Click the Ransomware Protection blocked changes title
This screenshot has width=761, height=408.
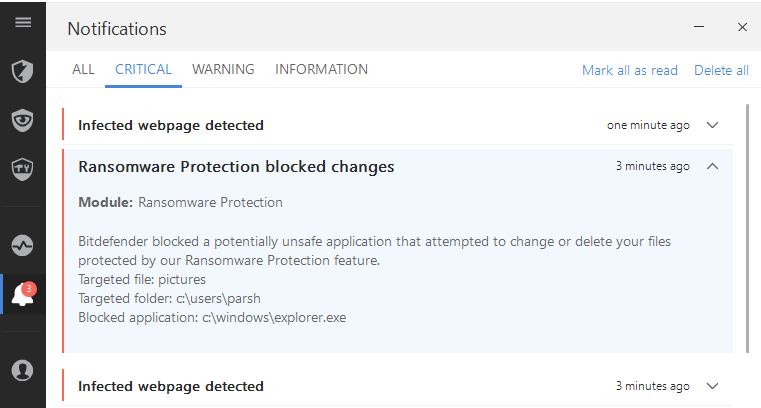(x=236, y=166)
